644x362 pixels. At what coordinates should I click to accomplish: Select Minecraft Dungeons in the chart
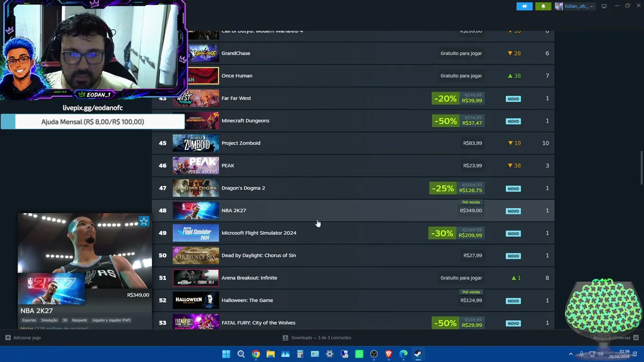pos(353,121)
